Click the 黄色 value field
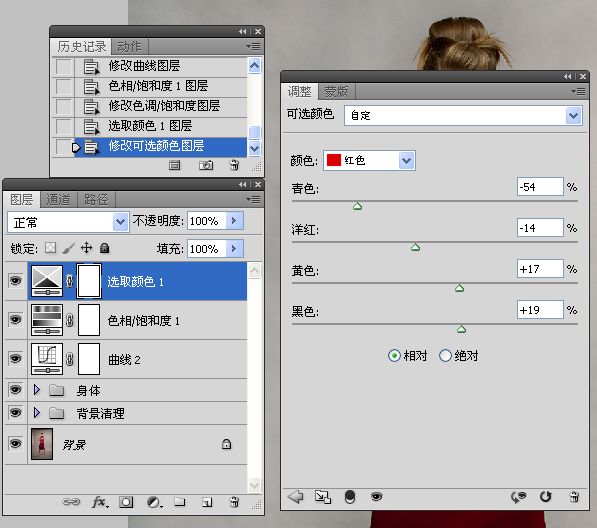The width and height of the screenshot is (597, 528). click(x=540, y=269)
